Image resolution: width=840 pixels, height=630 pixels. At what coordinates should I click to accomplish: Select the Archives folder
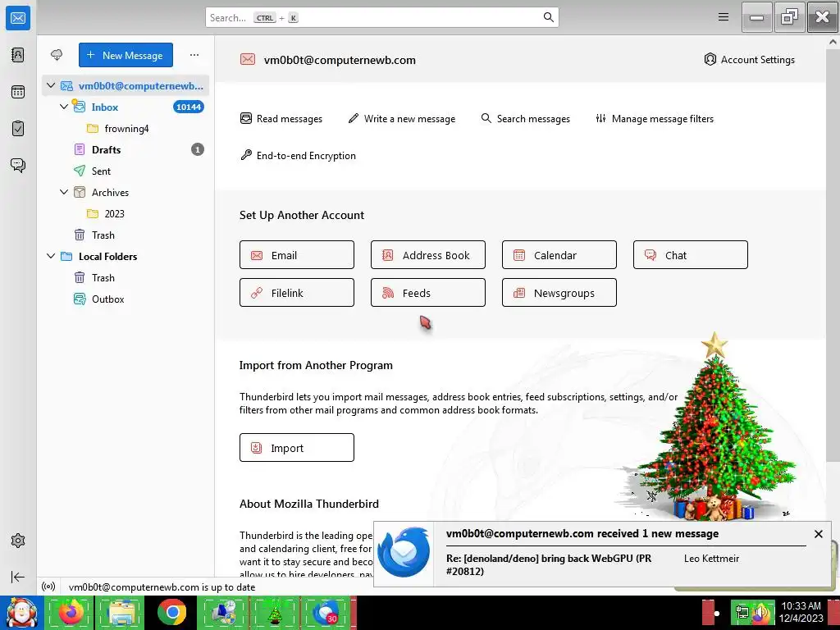click(x=126, y=192)
